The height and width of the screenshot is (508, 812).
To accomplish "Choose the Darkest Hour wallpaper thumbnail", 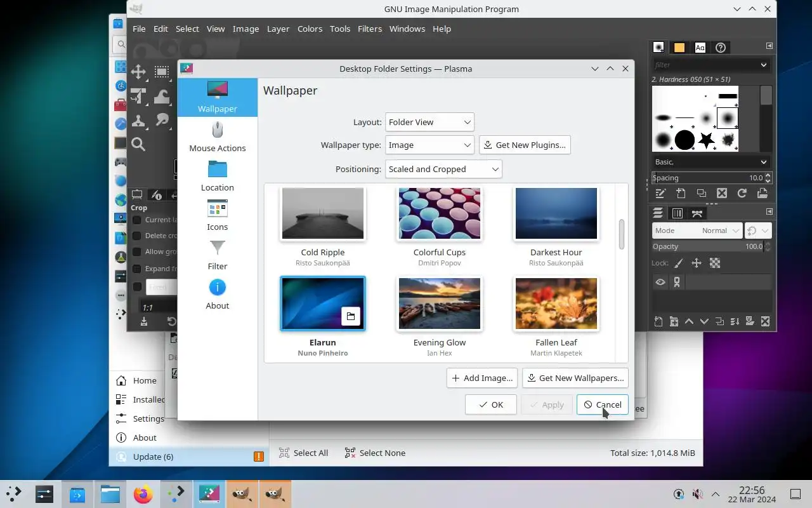I will coord(556,213).
